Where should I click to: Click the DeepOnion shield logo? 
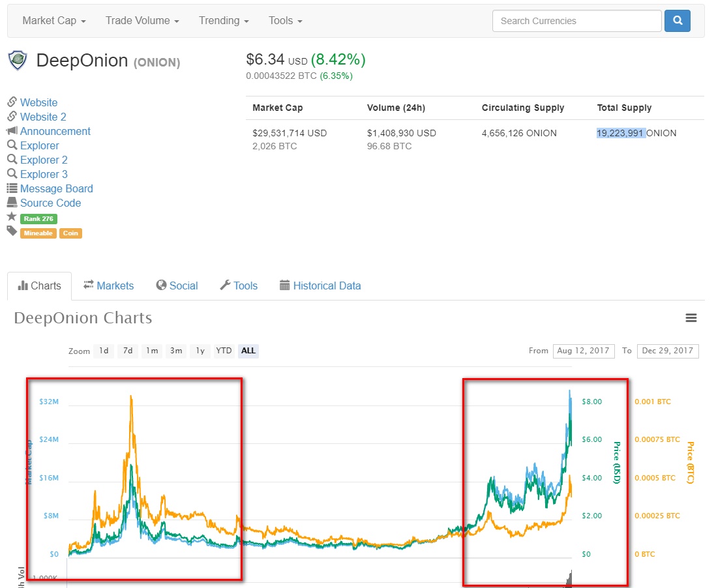(x=18, y=60)
